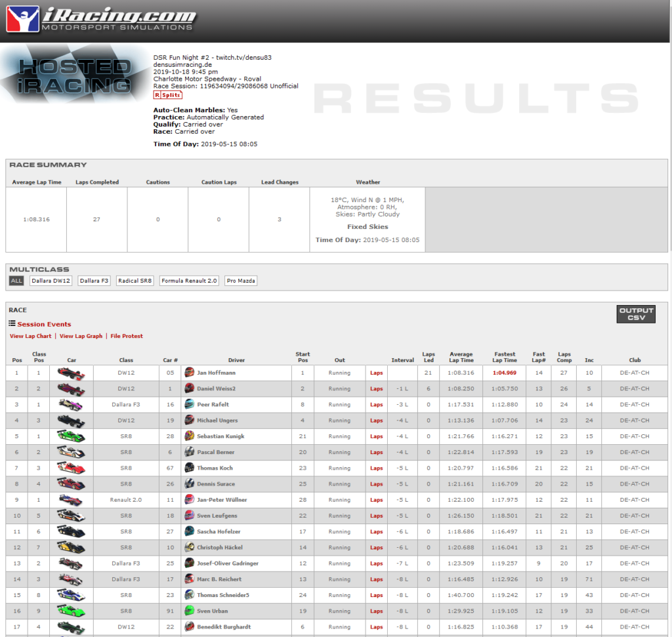
Task: Click Daniel Weiss2's helmet icon
Action: point(190,388)
